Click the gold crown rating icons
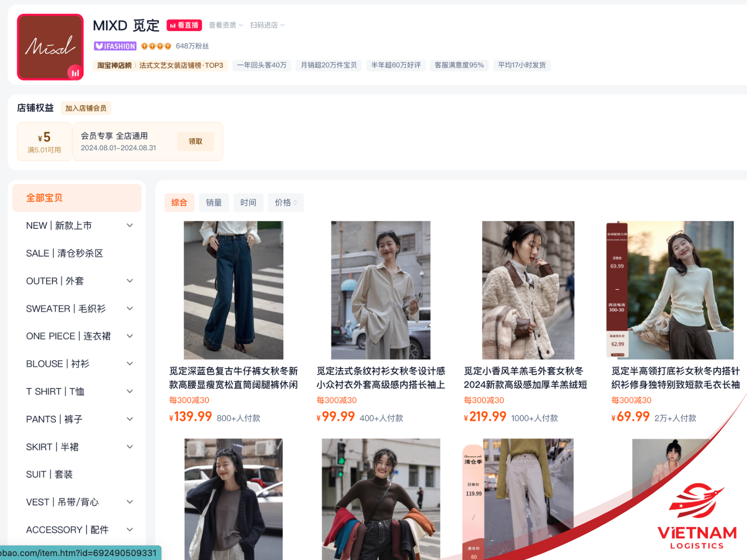Viewport: 747px width, 560px height. [x=156, y=46]
